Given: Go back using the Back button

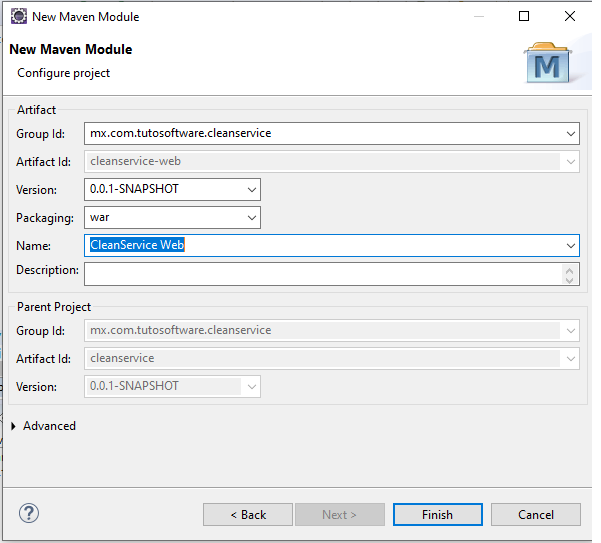Looking at the screenshot, I should (247, 514).
